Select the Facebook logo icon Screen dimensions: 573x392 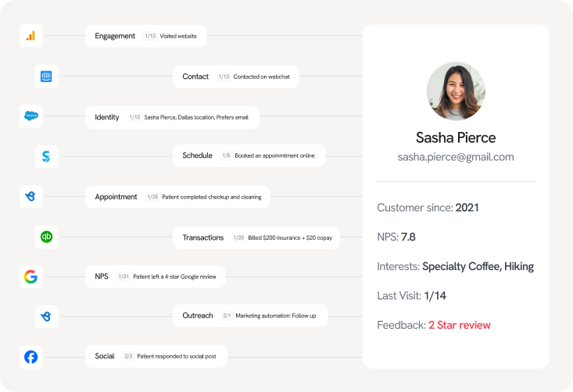point(30,357)
